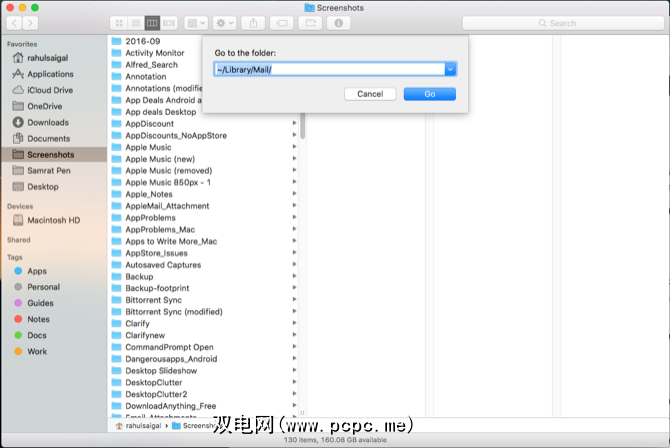The width and height of the screenshot is (670, 448).
Task: Select the orange Work tag
Action: pos(37,351)
